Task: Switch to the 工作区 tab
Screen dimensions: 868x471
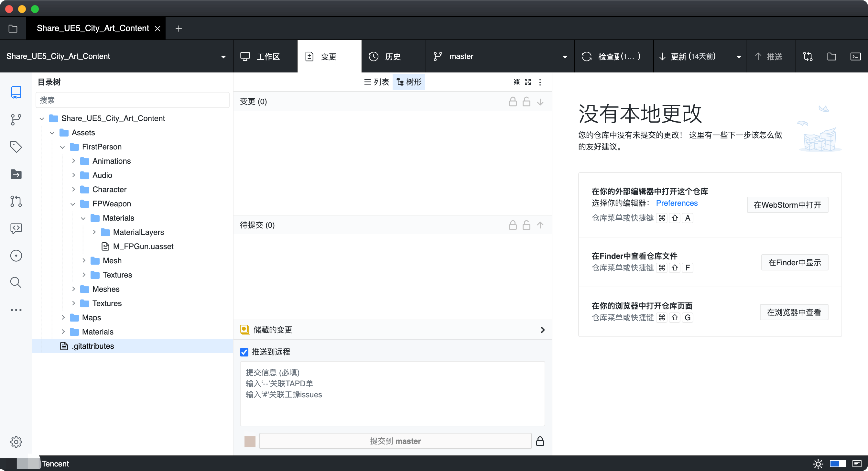Action: coord(266,56)
